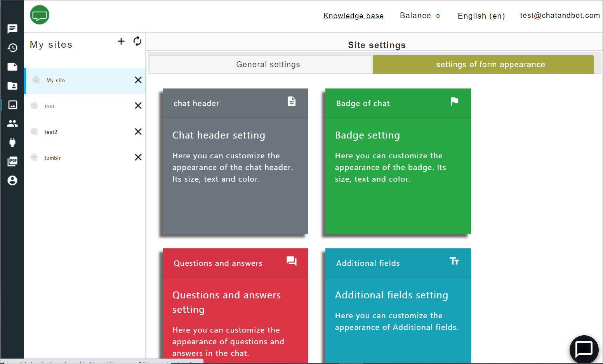Delete the 'tumblr' site entry
Image resolution: width=603 pixels, height=364 pixels.
click(x=138, y=157)
